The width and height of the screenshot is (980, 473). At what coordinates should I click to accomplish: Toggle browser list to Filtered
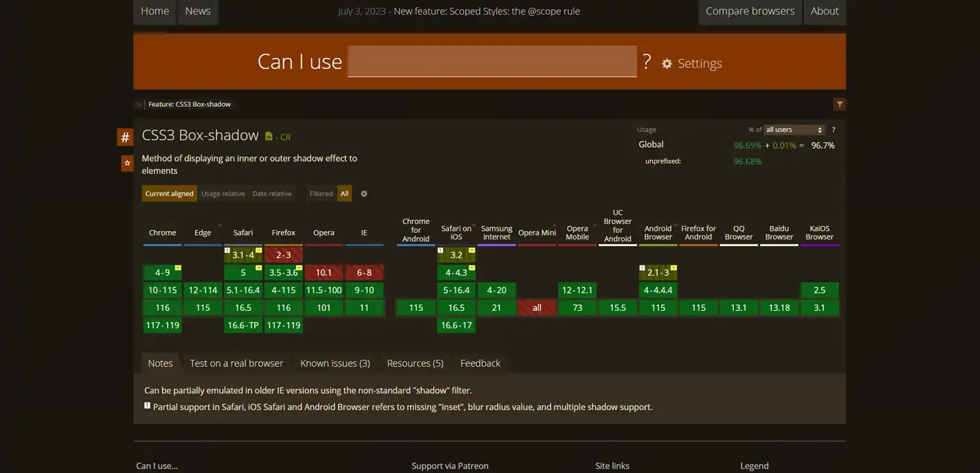321,194
